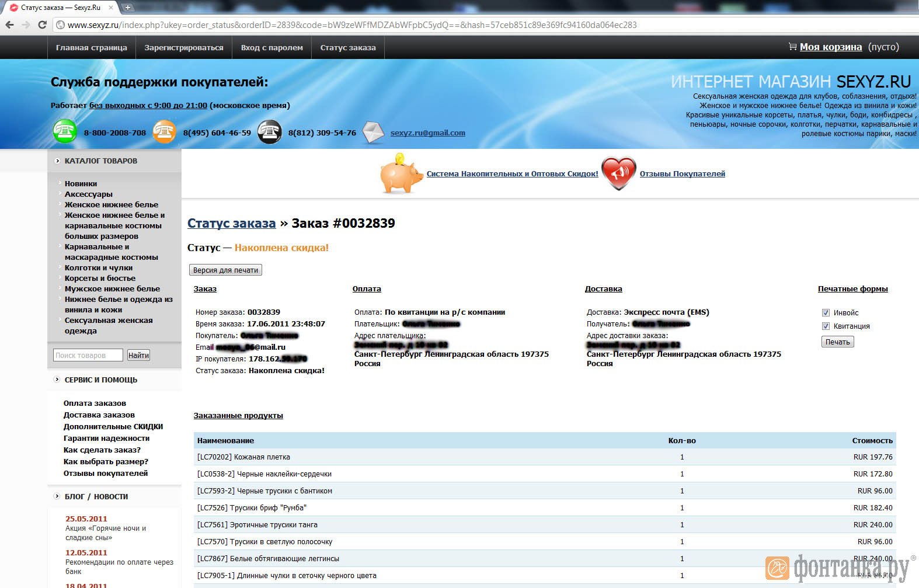Image resolution: width=919 pixels, height=588 pixels.
Task: Toggle the Квитанция checkbox
Action: point(826,326)
